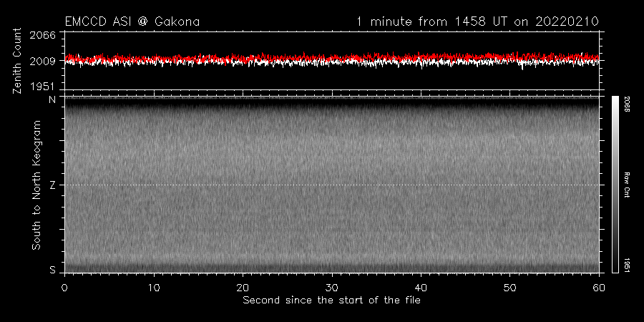Click the dotted zenith line in keogram

[x=331, y=185]
